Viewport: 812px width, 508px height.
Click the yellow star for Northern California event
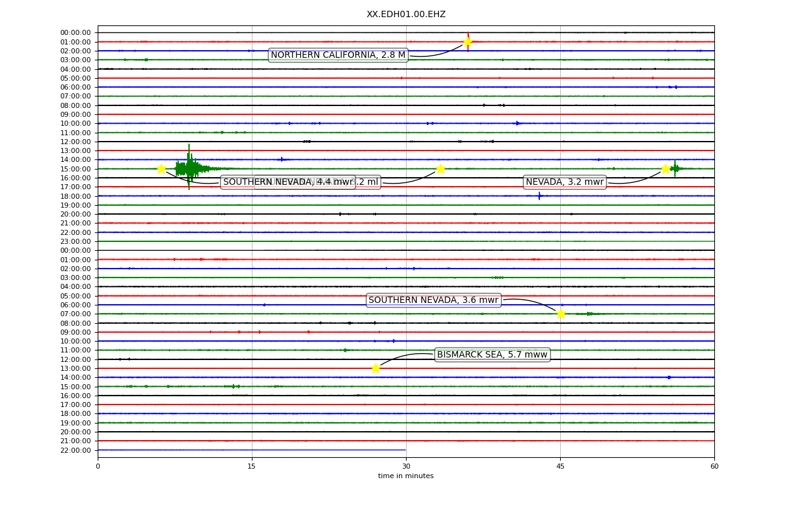[468, 42]
